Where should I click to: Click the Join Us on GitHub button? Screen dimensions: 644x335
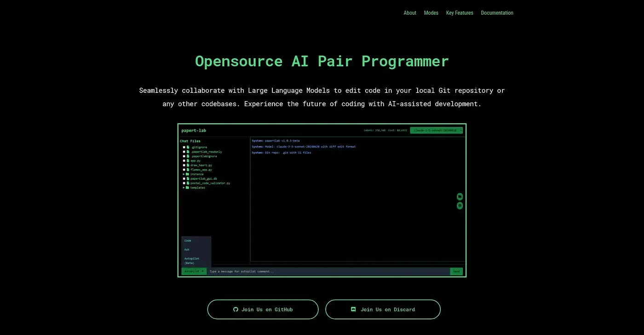click(263, 309)
